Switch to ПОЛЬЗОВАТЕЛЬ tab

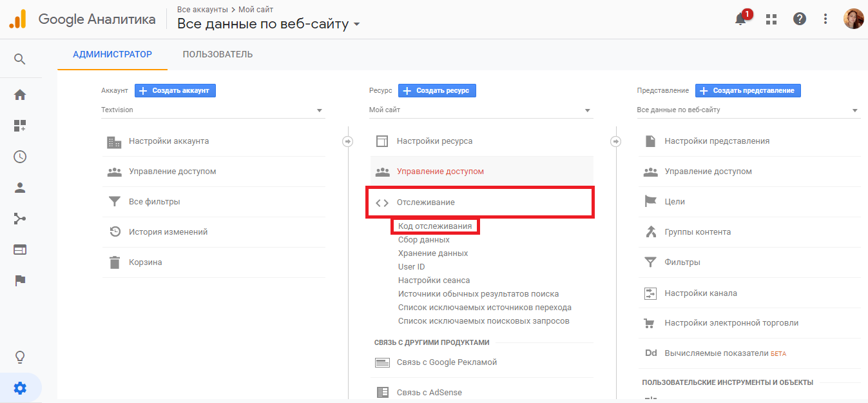pos(218,54)
